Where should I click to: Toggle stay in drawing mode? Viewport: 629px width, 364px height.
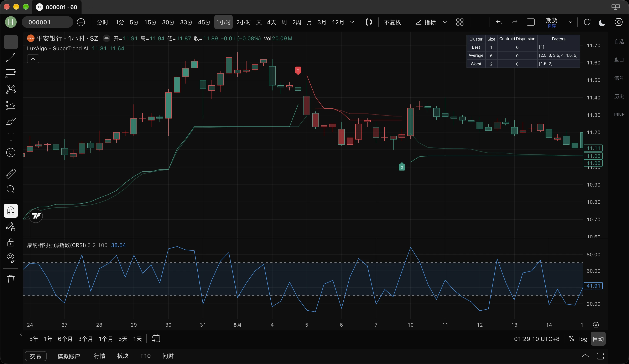11,226
